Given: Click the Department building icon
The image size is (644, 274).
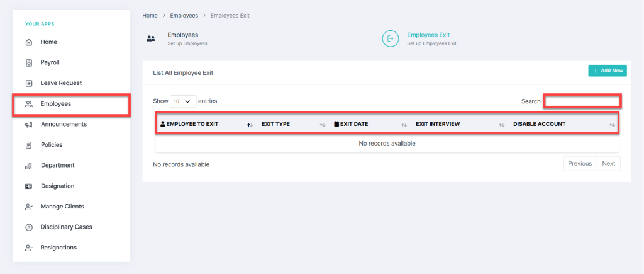Looking at the screenshot, I should tap(28, 166).
